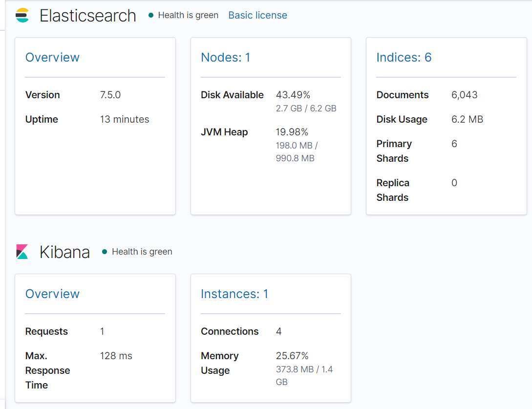Click the Kibana section heading
This screenshot has width=532, height=409.
point(64,252)
